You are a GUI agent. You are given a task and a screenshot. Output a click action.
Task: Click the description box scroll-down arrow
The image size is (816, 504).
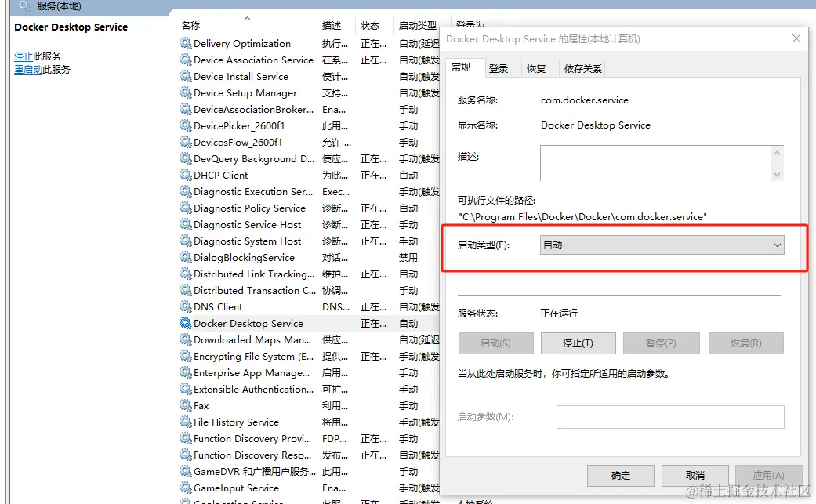(777, 175)
